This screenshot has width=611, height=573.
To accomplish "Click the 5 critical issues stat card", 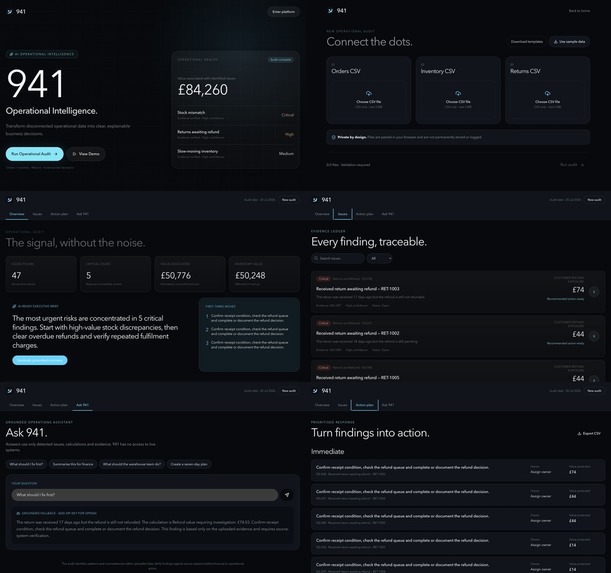I will click(115, 274).
